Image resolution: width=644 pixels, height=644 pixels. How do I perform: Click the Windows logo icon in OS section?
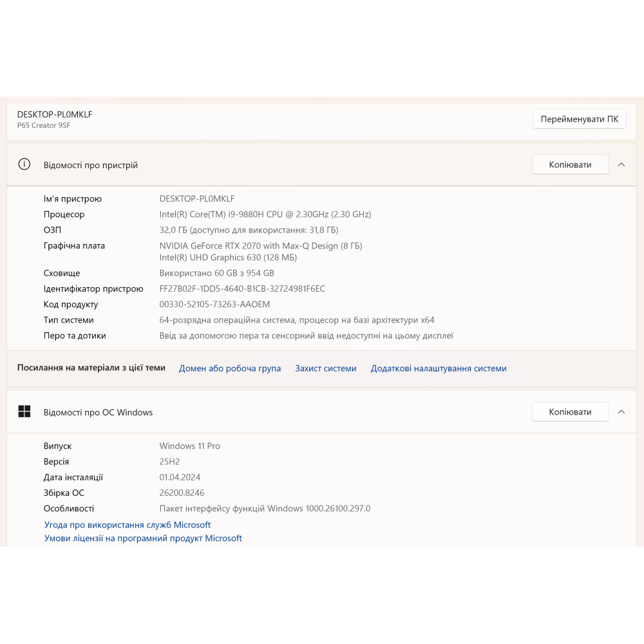coord(24,411)
